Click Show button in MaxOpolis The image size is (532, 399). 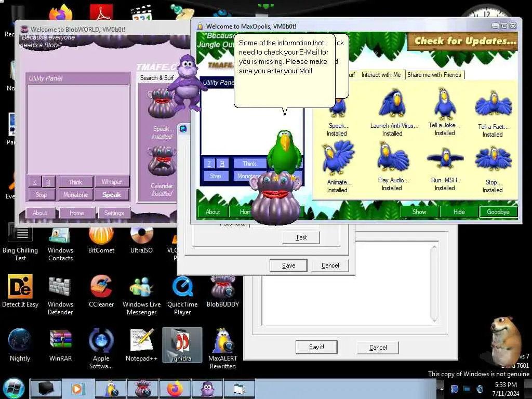(x=419, y=212)
